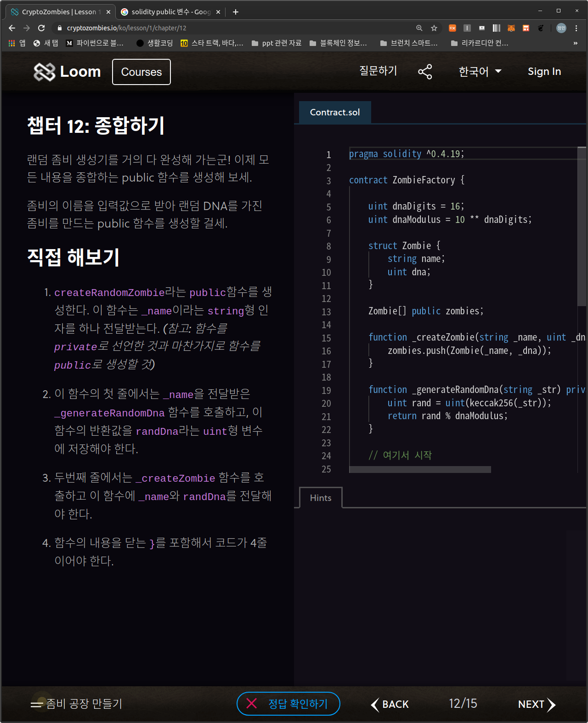Click the struct Zombie line
The width and height of the screenshot is (588, 723).
pos(404,246)
